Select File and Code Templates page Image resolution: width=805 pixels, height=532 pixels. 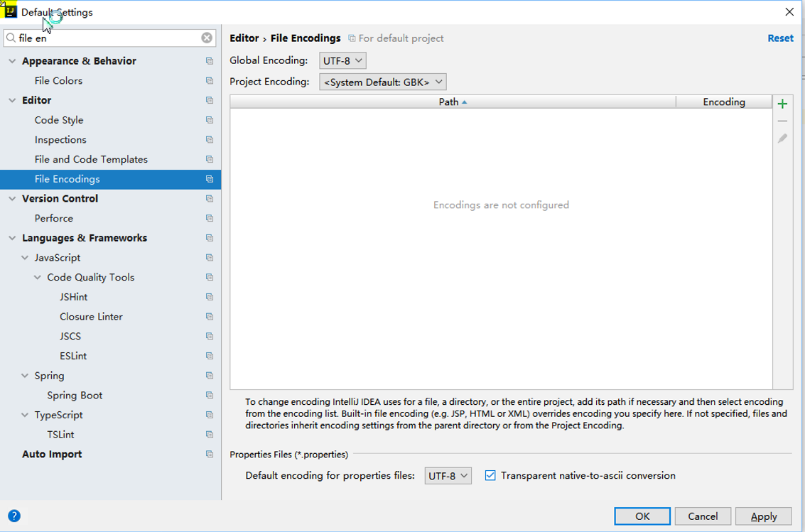(92, 159)
